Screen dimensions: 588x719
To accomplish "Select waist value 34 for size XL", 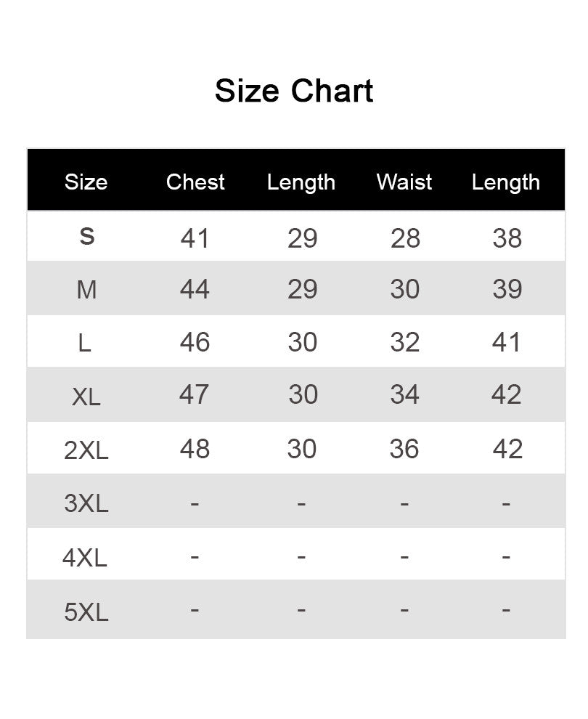I will point(404,395).
